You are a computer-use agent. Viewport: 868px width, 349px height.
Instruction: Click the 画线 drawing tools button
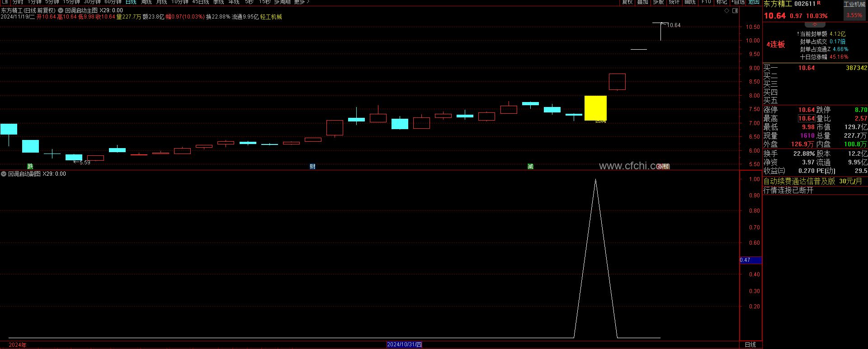(690, 2)
